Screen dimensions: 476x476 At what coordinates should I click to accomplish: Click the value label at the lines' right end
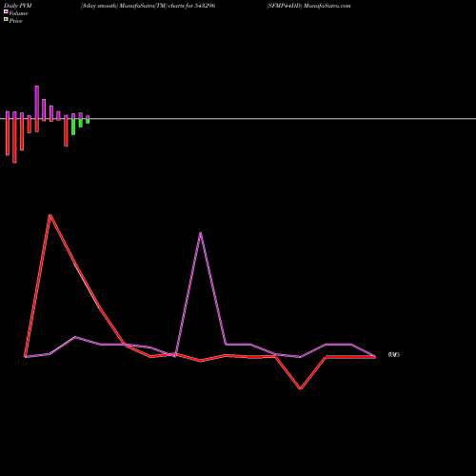(x=394, y=355)
